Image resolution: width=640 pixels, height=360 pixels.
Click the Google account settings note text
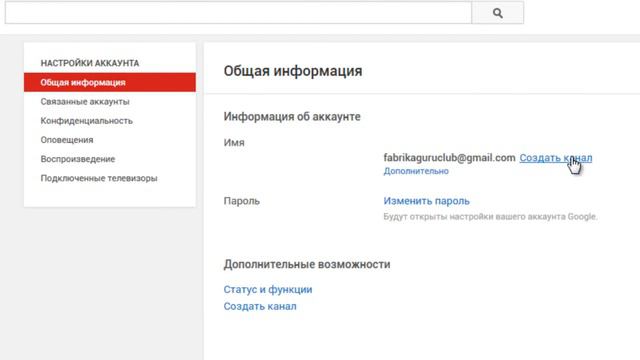490,216
